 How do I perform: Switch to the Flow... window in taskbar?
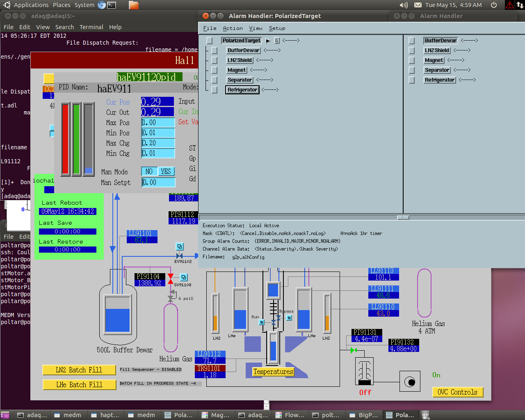(290, 415)
